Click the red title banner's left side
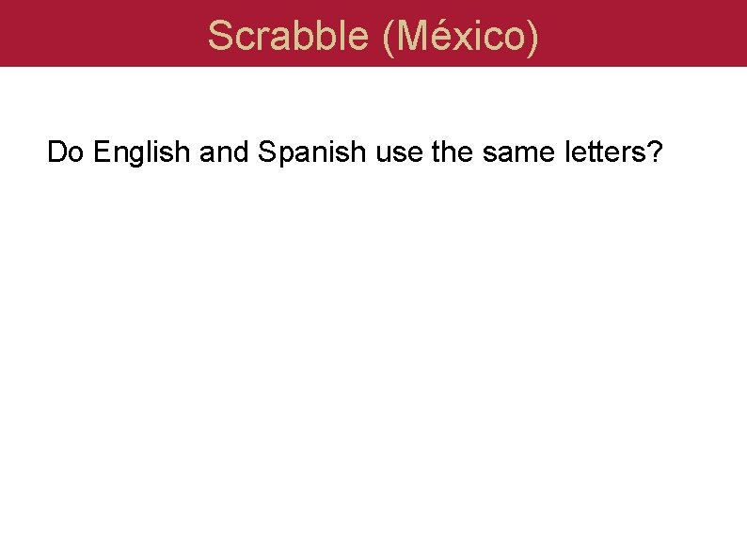Viewport: 747px width, 560px height. [95, 33]
